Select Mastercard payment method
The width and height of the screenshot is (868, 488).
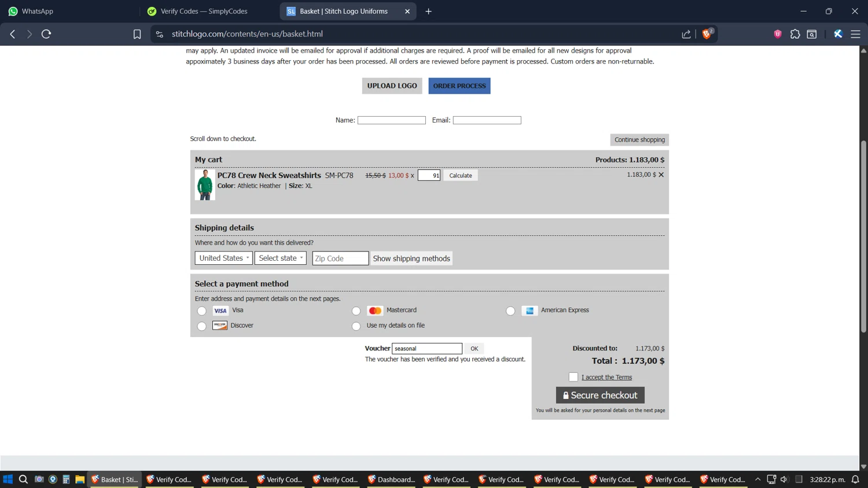[356, 311]
